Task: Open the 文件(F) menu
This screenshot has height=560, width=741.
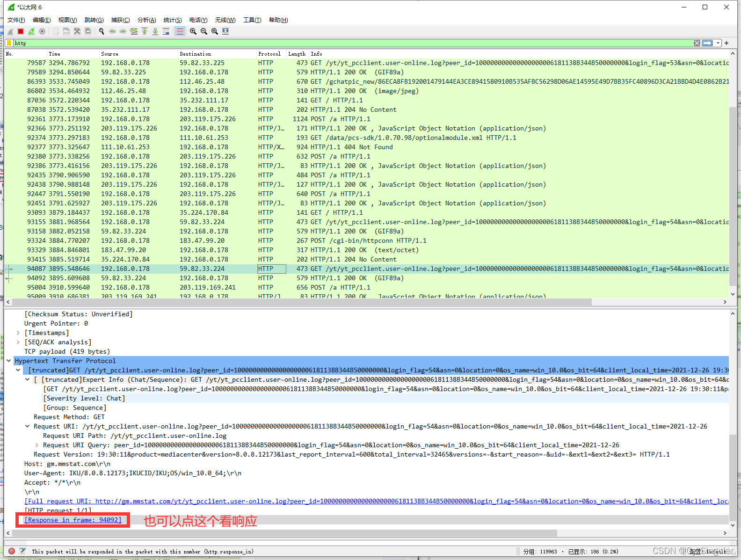Action: point(16,20)
